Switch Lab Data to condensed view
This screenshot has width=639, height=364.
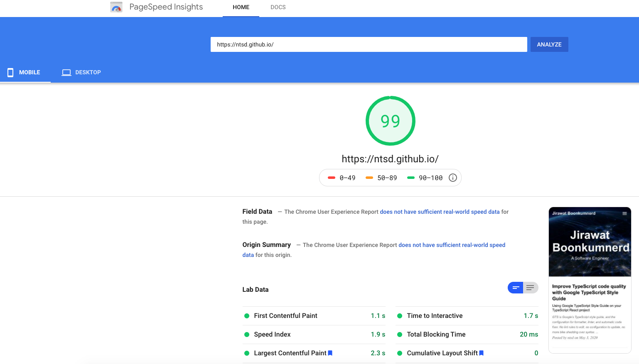(x=515, y=287)
